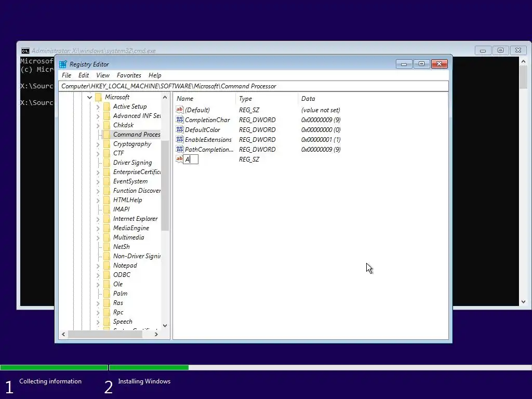Click the EnableExtensions data value 0x00000001

(321, 139)
